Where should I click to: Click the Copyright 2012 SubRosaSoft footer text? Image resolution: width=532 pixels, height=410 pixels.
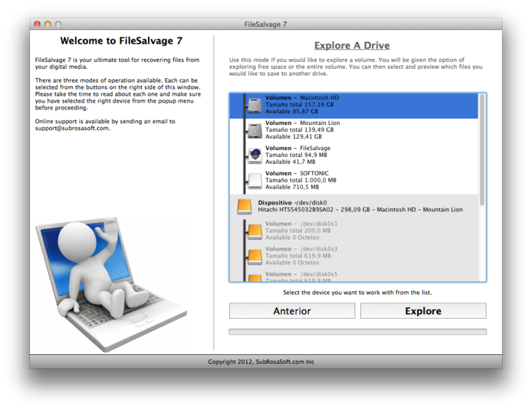(x=261, y=362)
